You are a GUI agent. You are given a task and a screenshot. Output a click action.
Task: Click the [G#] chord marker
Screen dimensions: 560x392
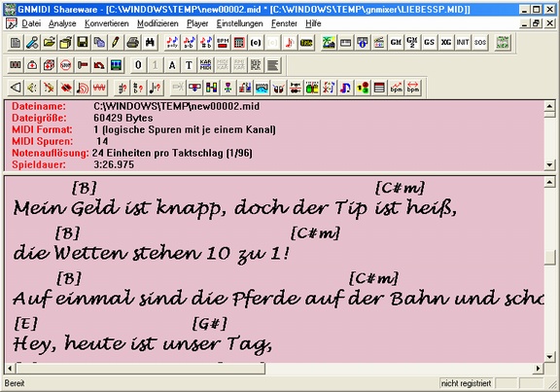[x=210, y=324]
